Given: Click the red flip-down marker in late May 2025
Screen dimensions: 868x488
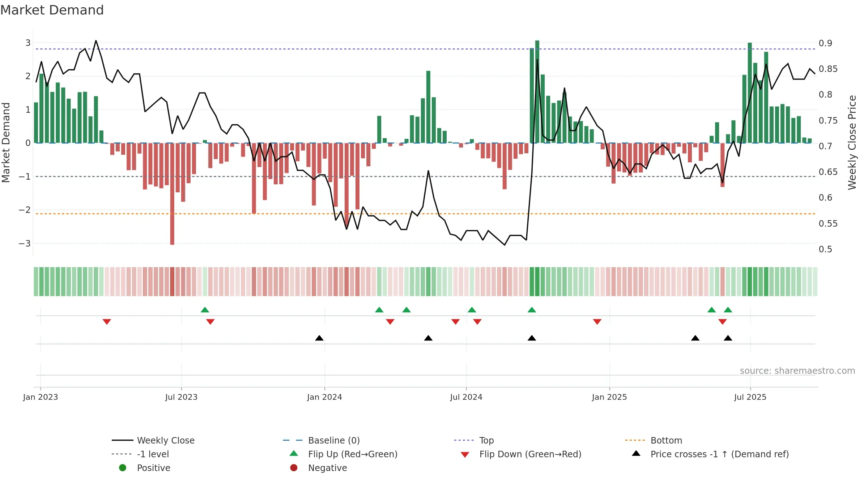Looking at the screenshot, I should click(x=723, y=322).
